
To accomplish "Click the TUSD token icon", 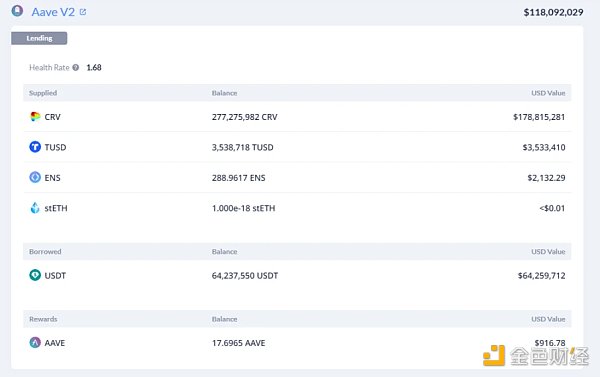I will [35, 147].
